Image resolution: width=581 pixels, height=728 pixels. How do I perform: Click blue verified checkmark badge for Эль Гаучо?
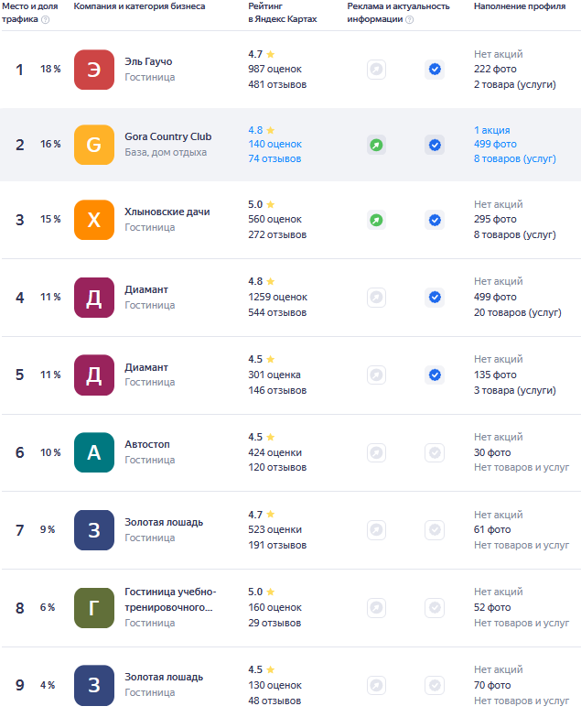point(435,70)
